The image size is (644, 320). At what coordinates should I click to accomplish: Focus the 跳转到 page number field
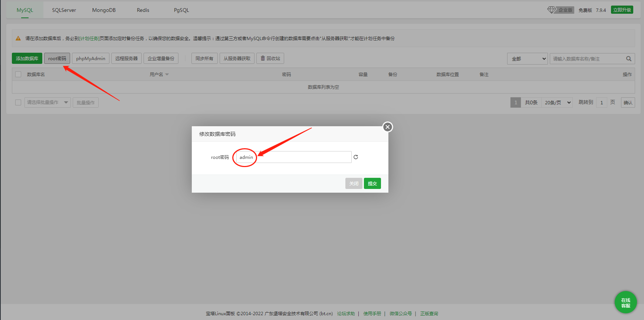(x=602, y=102)
